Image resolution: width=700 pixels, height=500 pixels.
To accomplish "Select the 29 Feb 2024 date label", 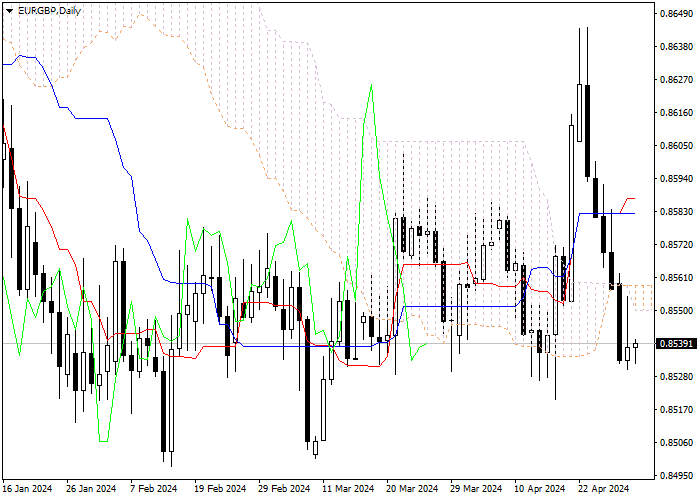I will [284, 489].
